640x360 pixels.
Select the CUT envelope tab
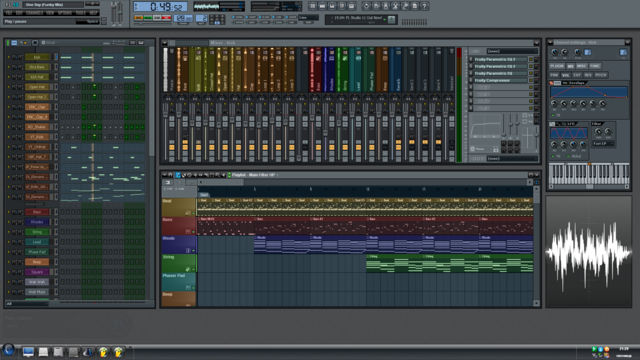tap(577, 75)
